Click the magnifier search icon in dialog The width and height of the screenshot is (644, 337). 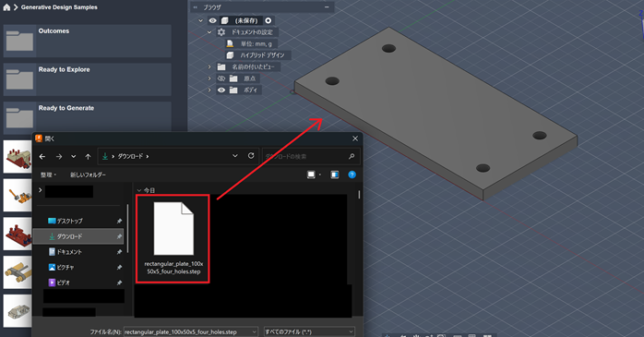[x=352, y=156]
